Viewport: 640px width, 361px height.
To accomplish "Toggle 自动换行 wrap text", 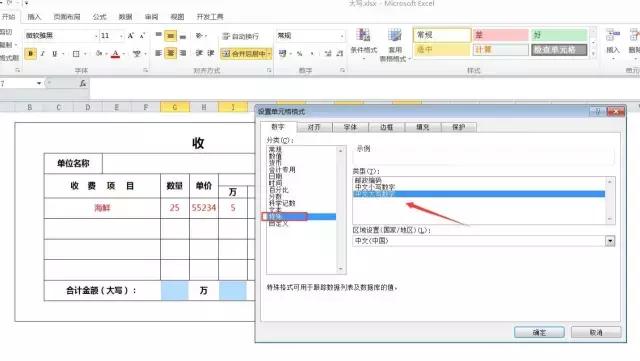I will 241,36.
